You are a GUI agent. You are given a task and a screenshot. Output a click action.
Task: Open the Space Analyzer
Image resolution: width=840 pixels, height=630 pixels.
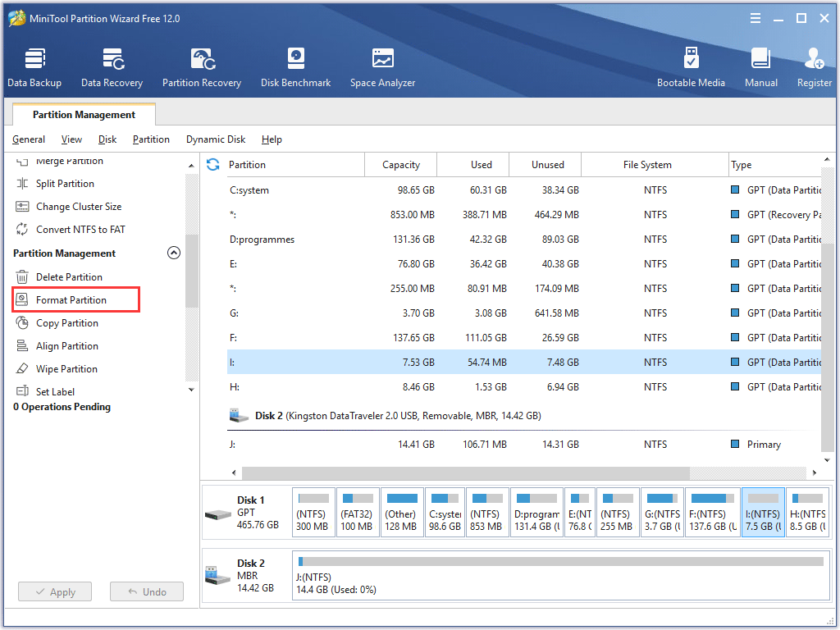pyautogui.click(x=382, y=67)
